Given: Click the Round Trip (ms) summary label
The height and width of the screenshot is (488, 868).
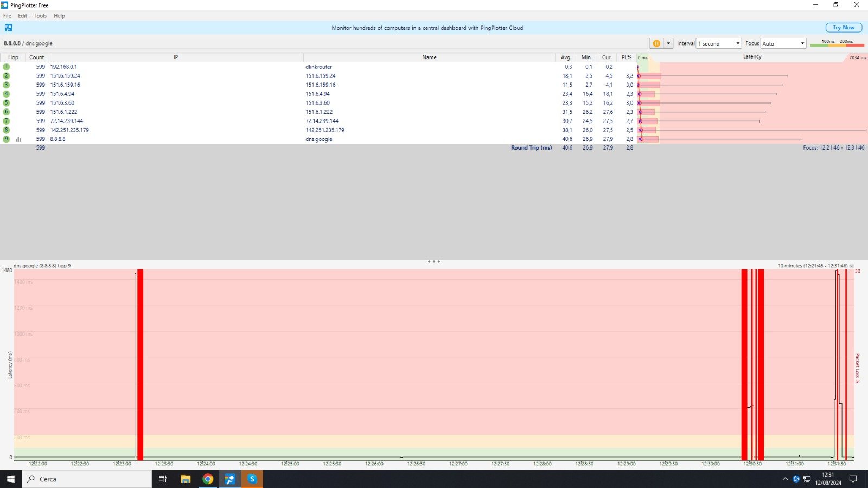Looking at the screenshot, I should click(x=531, y=147).
